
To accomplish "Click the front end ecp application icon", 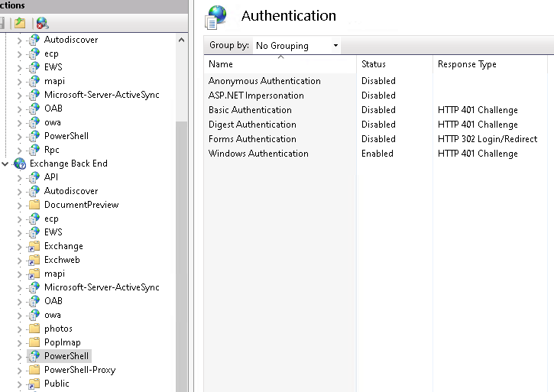I will (x=34, y=53).
